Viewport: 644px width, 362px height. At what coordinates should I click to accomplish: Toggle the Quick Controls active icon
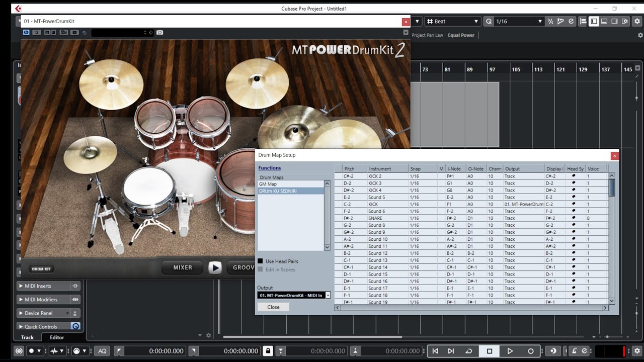point(75,326)
